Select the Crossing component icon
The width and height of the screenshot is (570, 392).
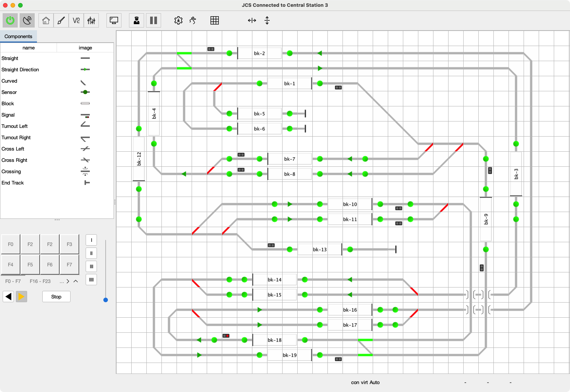click(x=85, y=171)
